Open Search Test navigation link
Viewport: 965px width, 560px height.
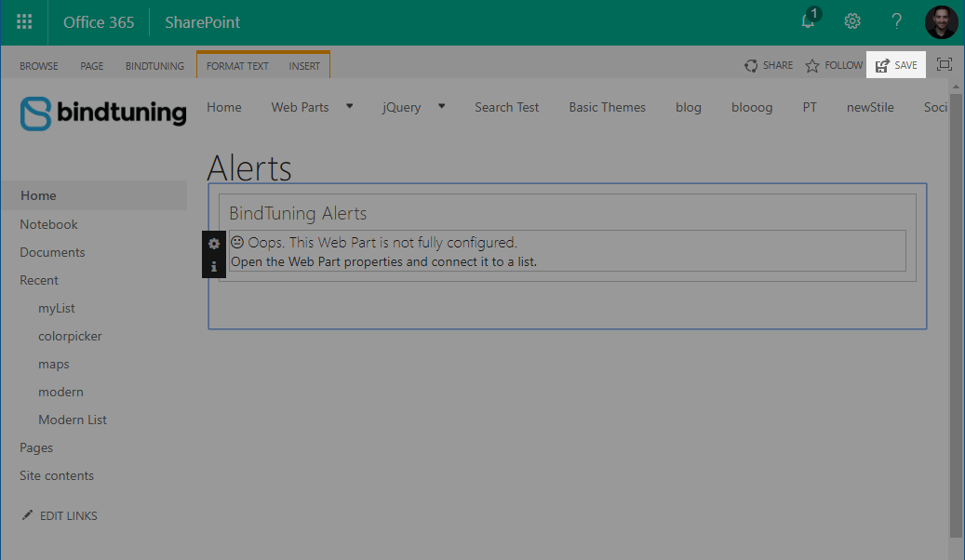(x=506, y=107)
